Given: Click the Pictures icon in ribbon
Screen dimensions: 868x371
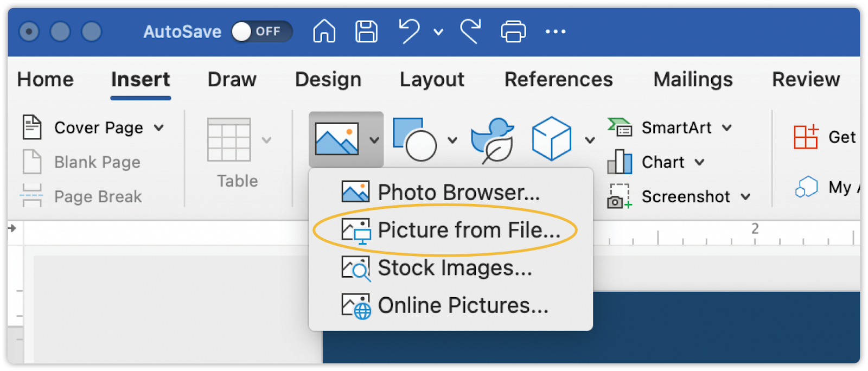Looking at the screenshot, I should pos(337,139).
